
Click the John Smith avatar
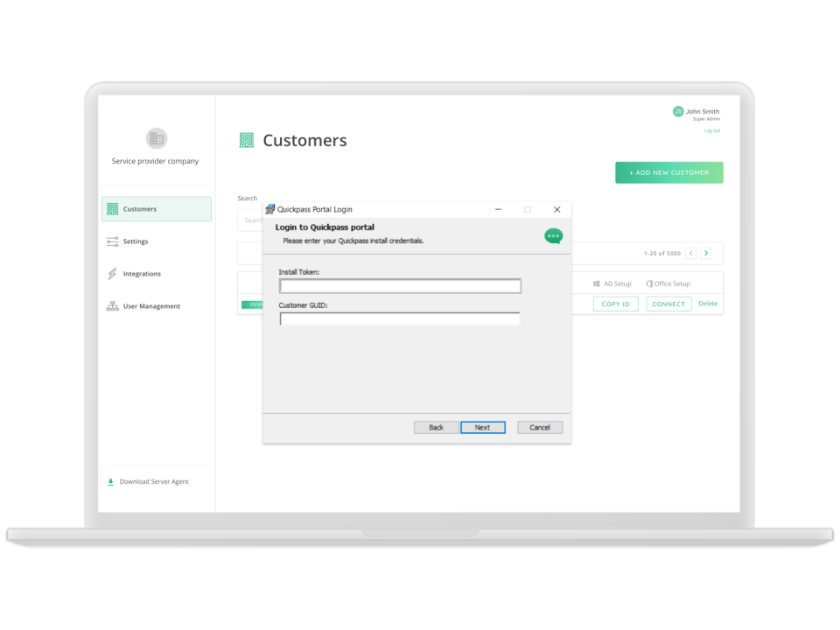point(676,111)
